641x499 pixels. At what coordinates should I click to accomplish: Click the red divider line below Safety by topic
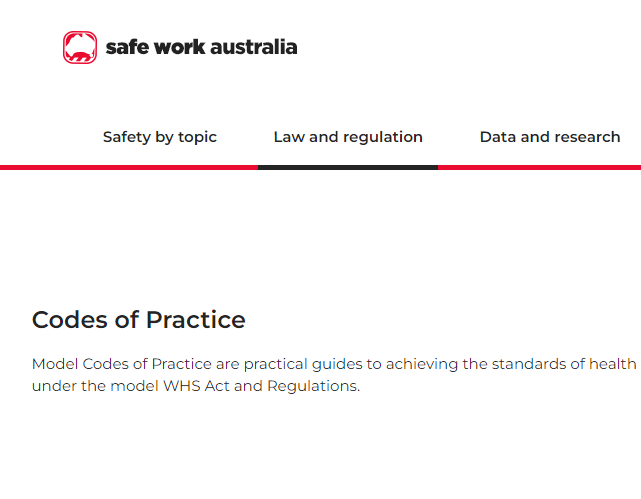[129, 168]
